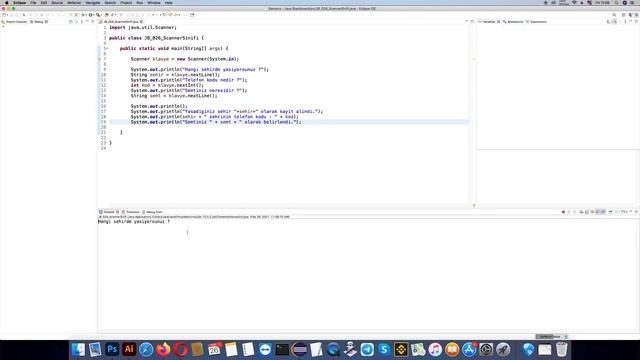Switch to the Debug view tab
The image size is (640, 360).
point(38,22)
